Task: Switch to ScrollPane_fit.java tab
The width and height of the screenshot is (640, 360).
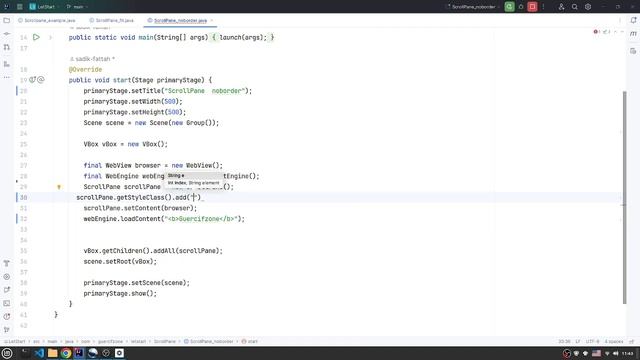Action: tap(111, 20)
